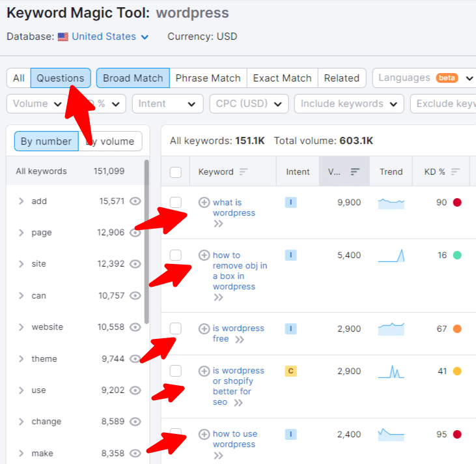Open double-arrow icon under 'how to use wordpress'
Viewport: 476px width, 464px height.
[x=218, y=456]
